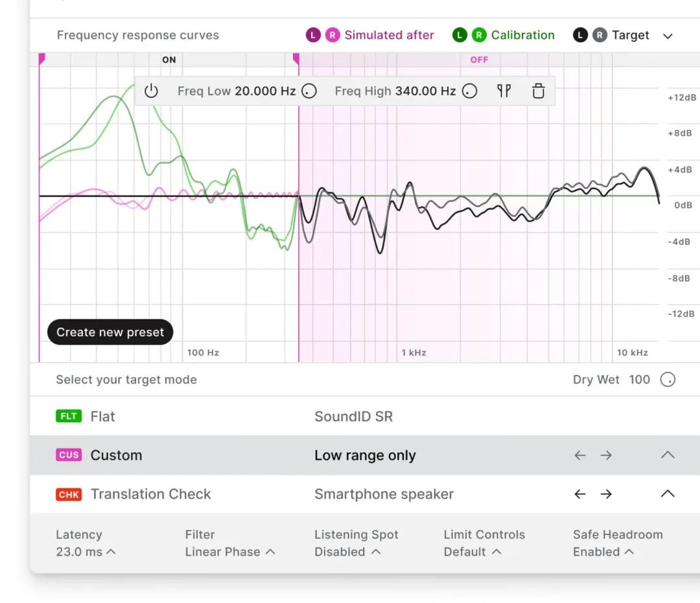Click the power icon in range toolbar
The image size is (700, 603).
click(151, 91)
